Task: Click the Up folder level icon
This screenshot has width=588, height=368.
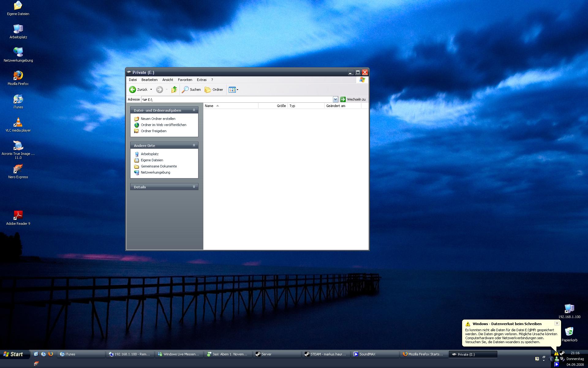Action: pos(174,90)
